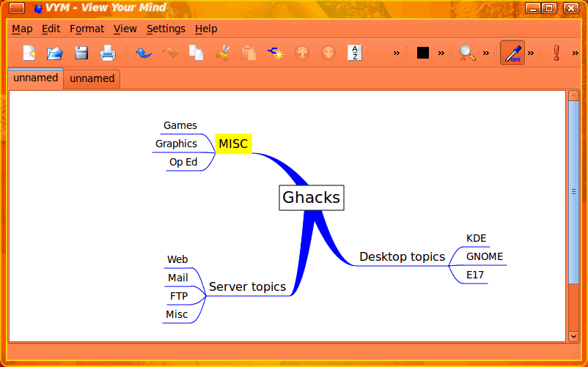
Task: Expand overflow chevron after the pipette icon
Action: [x=531, y=53]
